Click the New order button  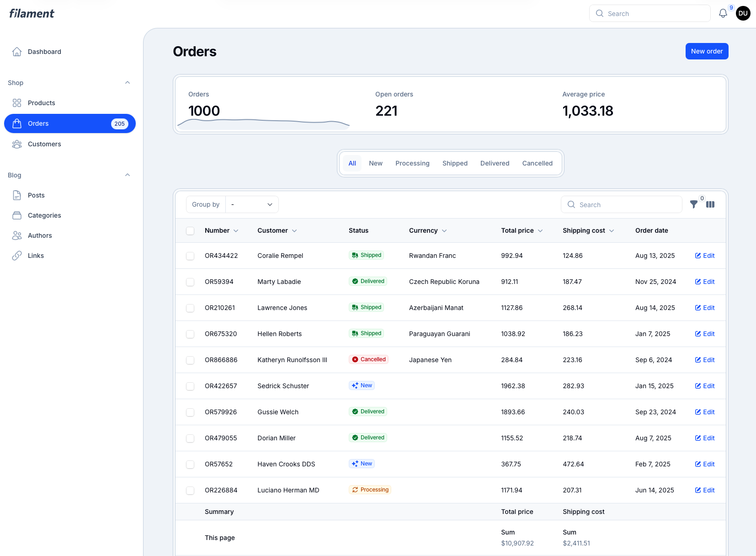[x=707, y=51]
